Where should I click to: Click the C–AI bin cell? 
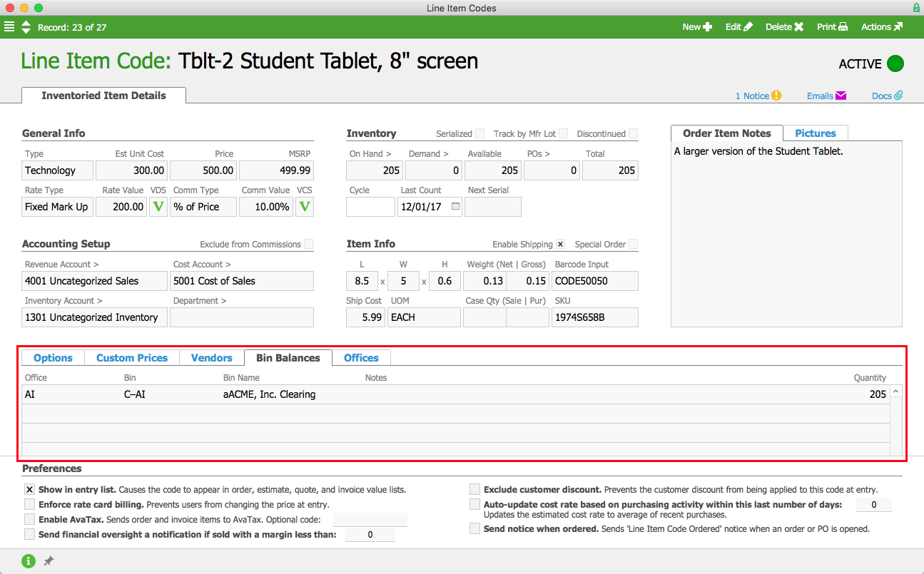point(134,394)
